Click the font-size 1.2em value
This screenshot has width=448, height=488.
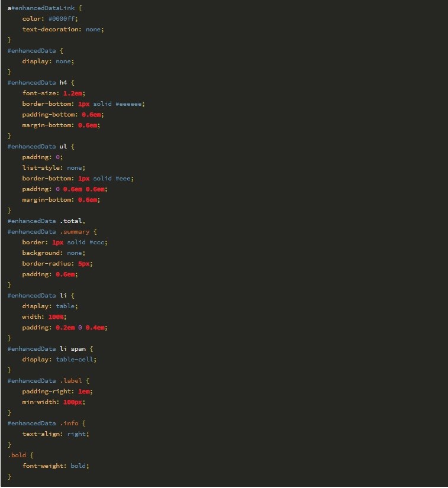click(x=72, y=93)
